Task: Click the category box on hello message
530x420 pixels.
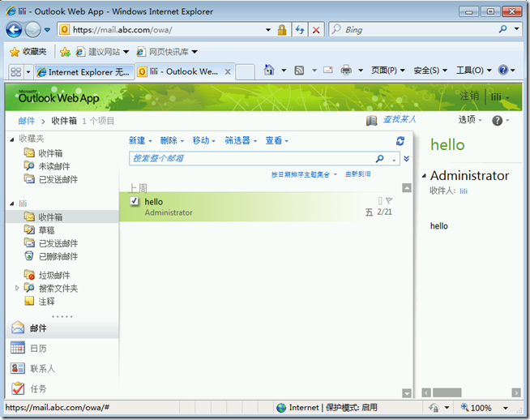Action: pyautogui.click(x=380, y=201)
